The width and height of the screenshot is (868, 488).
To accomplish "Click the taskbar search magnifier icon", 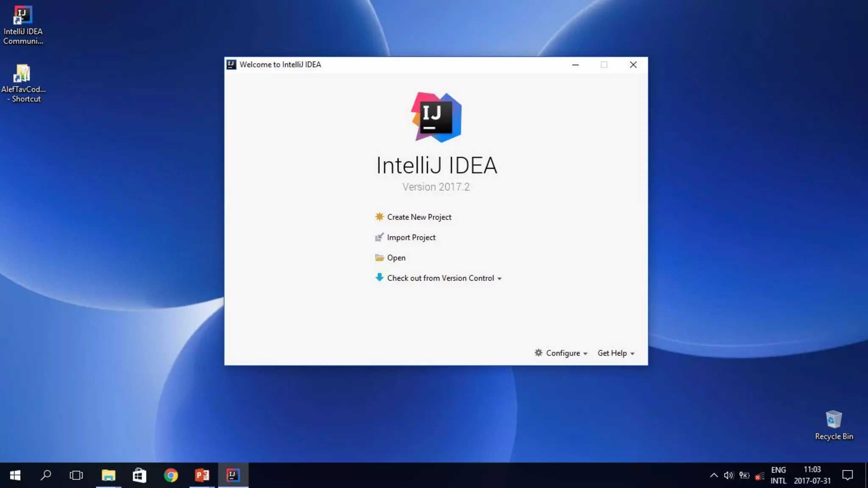I will coord(46,475).
